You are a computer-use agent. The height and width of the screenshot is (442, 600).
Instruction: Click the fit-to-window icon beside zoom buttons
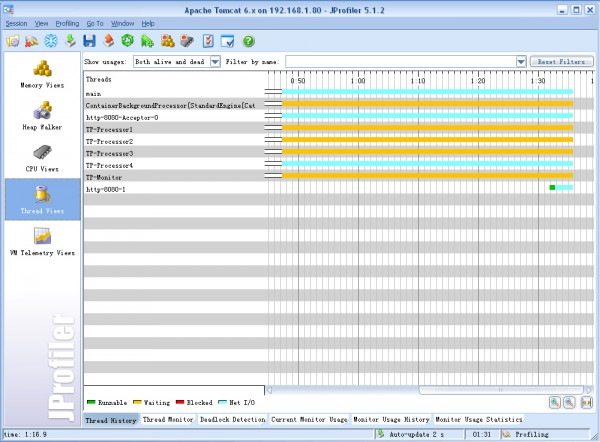(x=586, y=403)
